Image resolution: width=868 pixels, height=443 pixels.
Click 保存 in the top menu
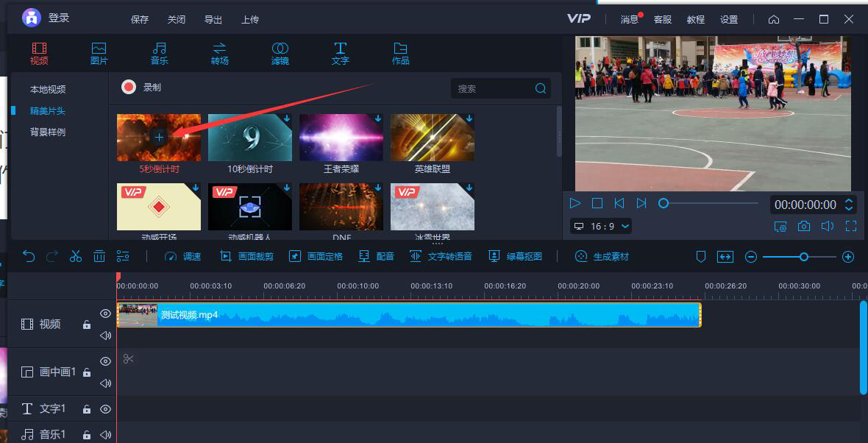tap(140, 19)
